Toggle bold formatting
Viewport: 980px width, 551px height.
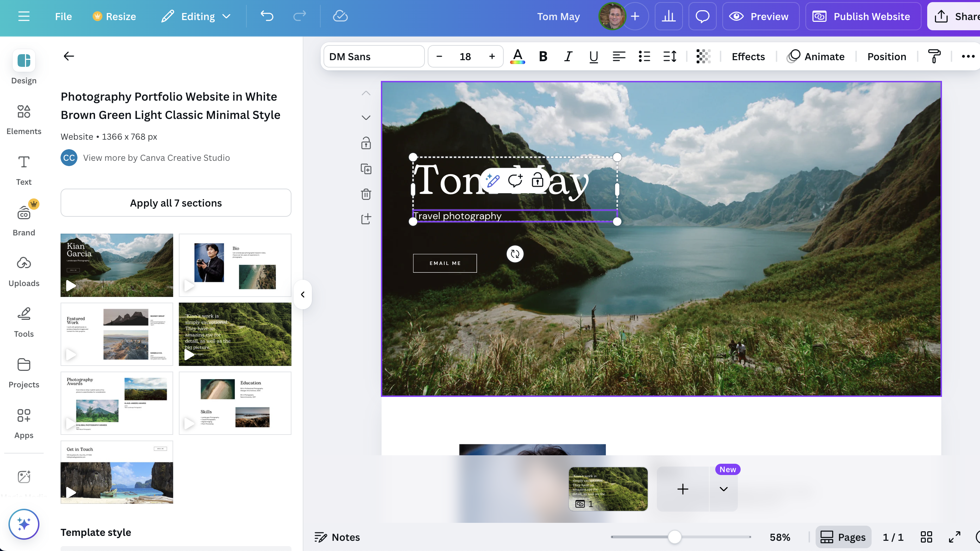[543, 57]
